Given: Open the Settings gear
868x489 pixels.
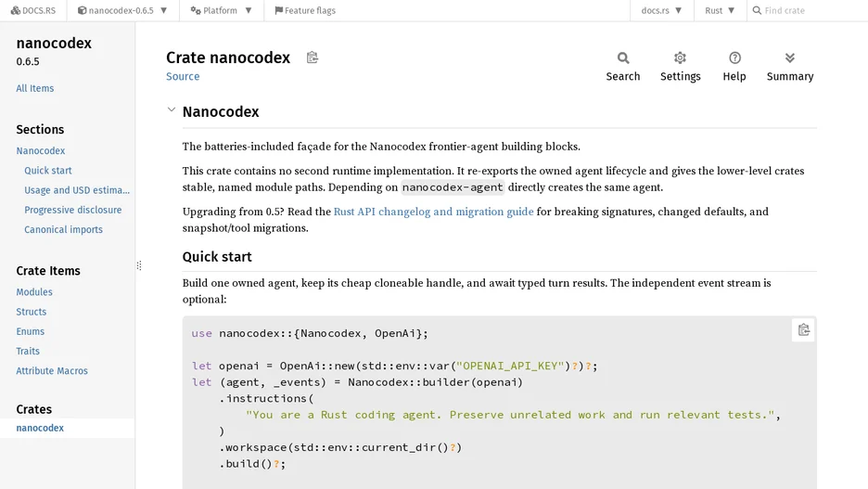Looking at the screenshot, I should 681,67.
